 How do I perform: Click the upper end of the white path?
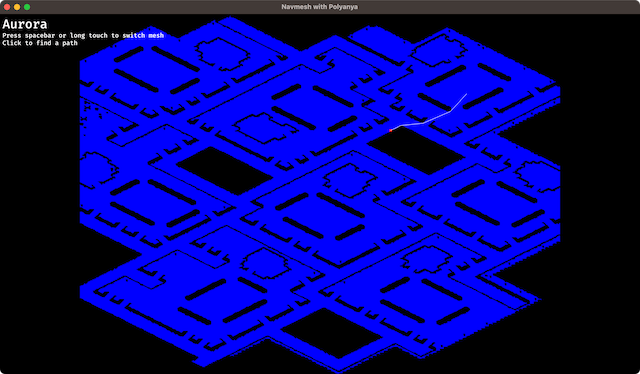[x=466, y=95]
